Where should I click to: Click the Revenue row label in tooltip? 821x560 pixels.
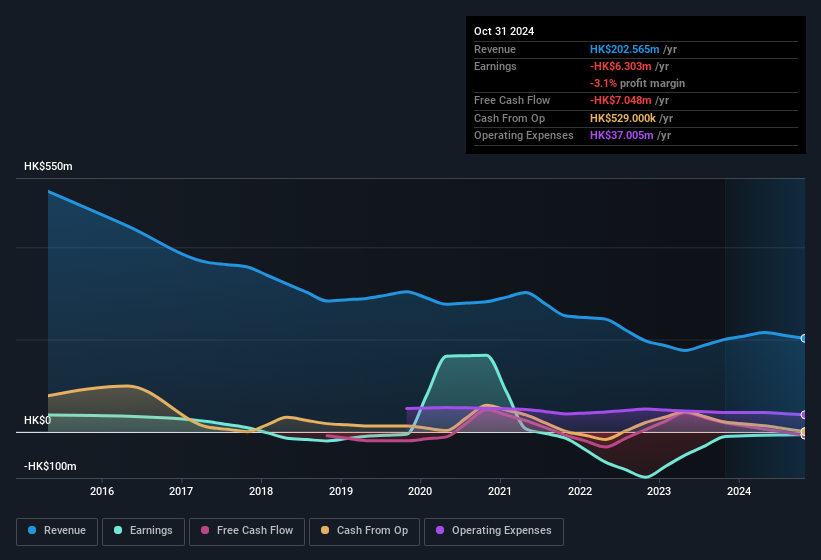(495, 49)
